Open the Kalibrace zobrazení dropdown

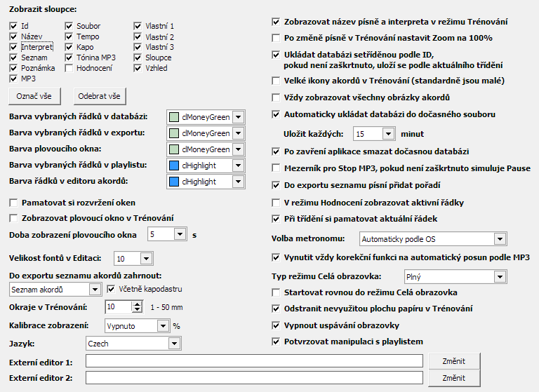coord(163,325)
